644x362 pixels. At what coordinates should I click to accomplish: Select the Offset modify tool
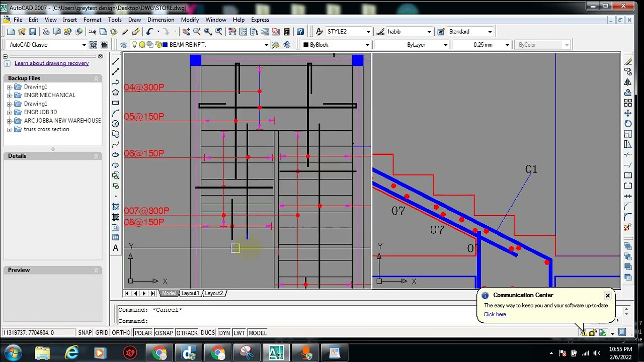pyautogui.click(x=628, y=93)
